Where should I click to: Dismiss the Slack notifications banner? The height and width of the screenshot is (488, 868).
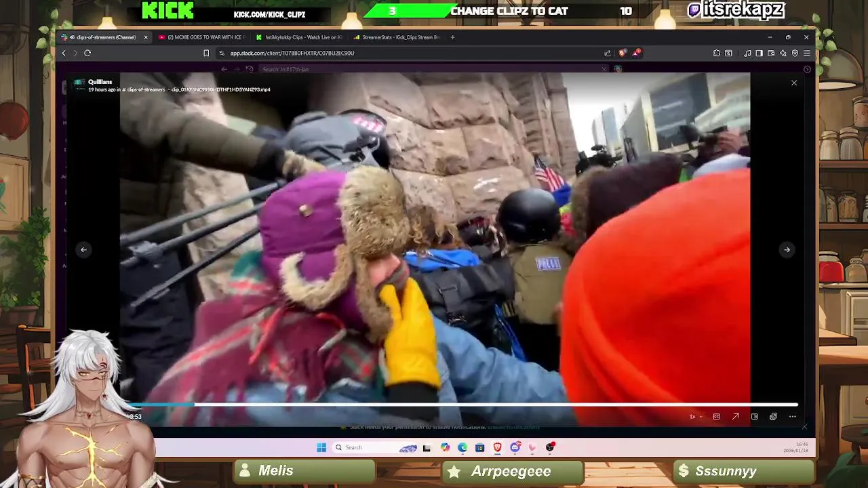pyautogui.click(x=804, y=427)
